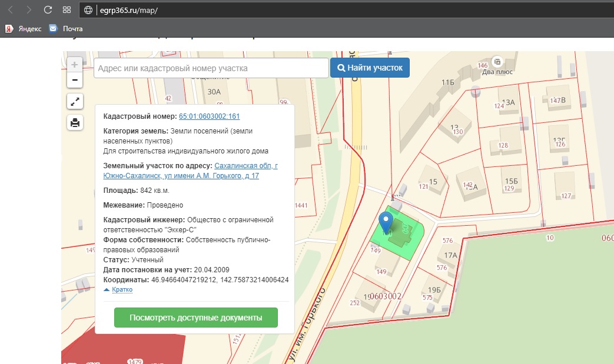This screenshot has width=614, height=364.
Task: Zoom out of the map
Action: coord(75,80)
